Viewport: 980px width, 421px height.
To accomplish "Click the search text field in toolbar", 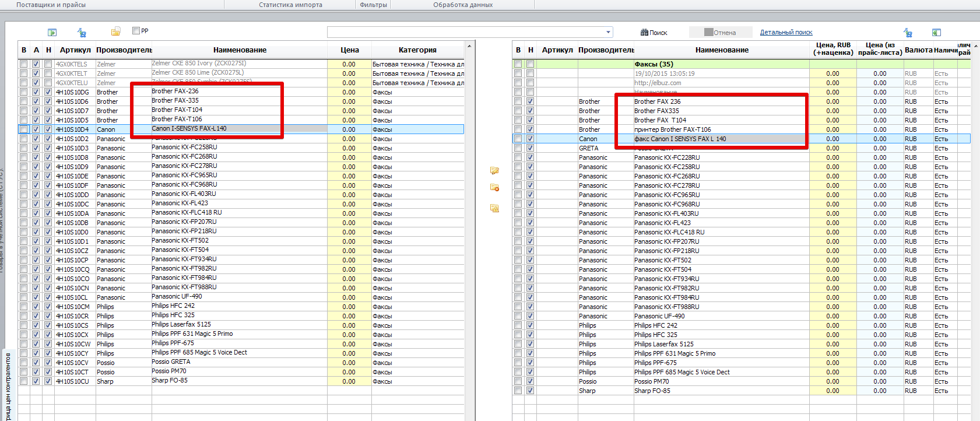I will [466, 32].
